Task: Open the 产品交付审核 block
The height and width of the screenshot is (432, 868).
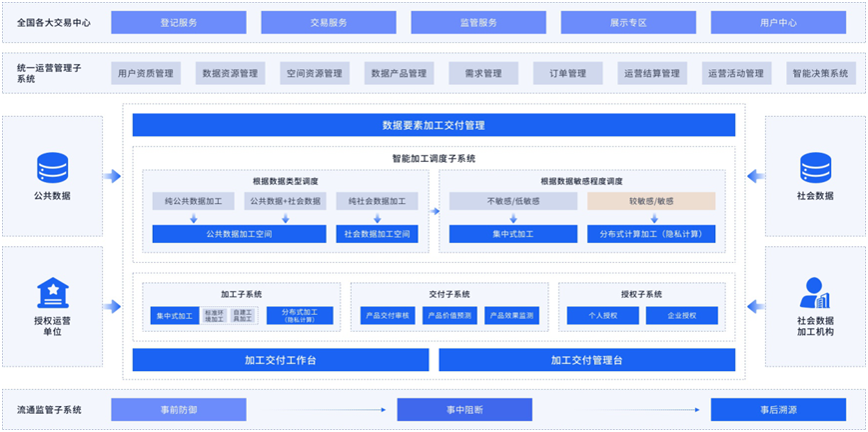Action: point(388,316)
